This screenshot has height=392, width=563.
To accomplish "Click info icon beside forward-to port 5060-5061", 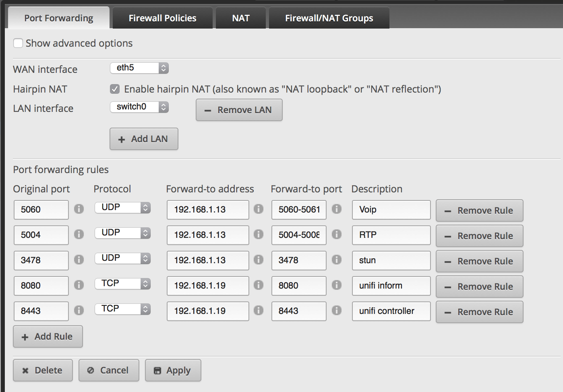I will click(x=337, y=209).
